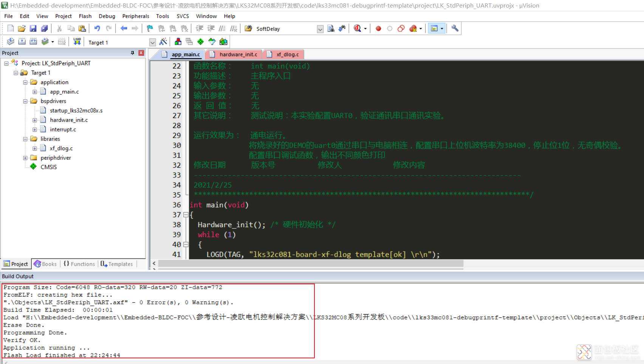Collapse the application group

coord(25,82)
